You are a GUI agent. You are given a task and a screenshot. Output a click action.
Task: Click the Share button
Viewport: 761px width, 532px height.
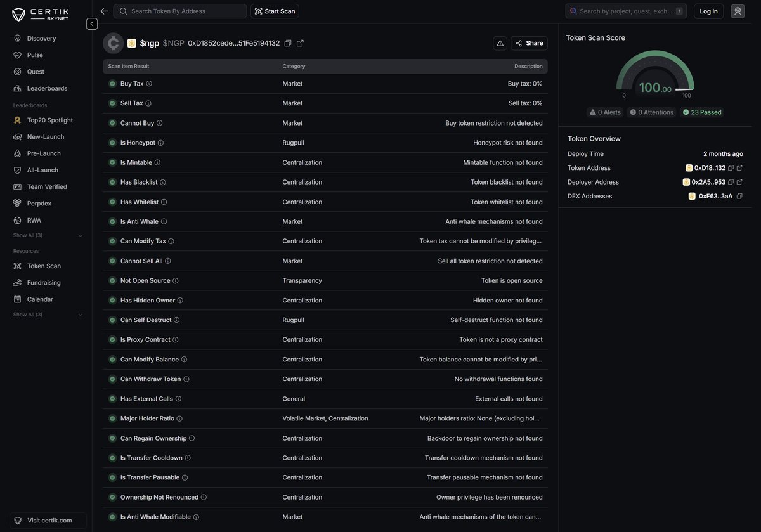click(x=529, y=43)
